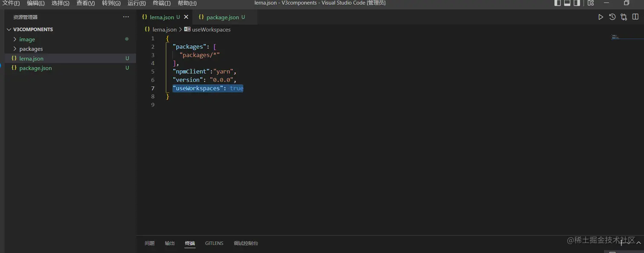Open explorer more actions ellipsis
Viewport: 644px width, 253px height.
pos(126,17)
